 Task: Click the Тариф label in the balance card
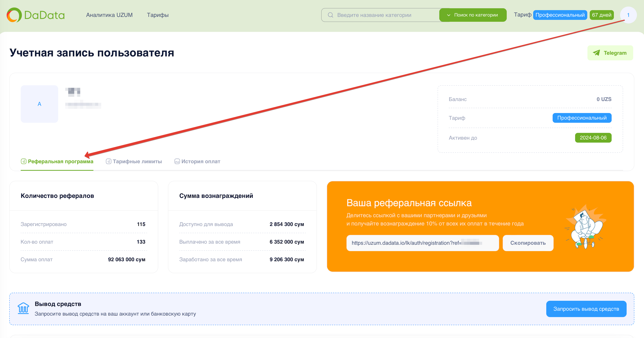[x=457, y=118]
